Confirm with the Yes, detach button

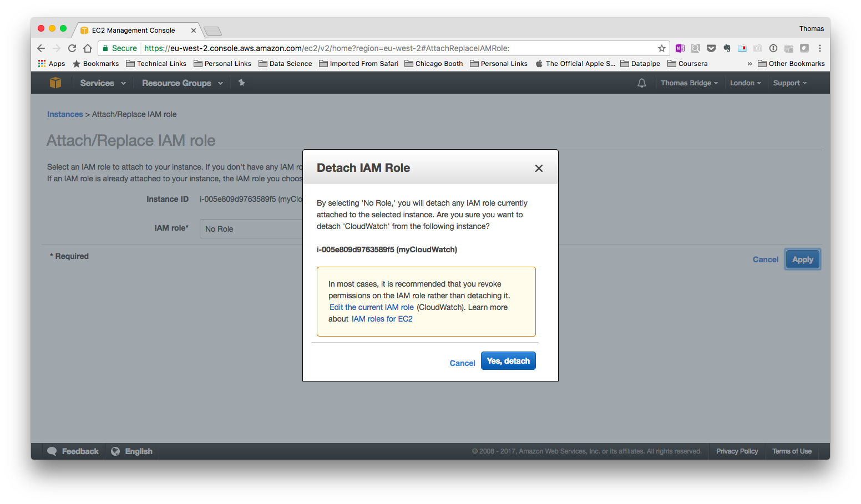point(508,361)
